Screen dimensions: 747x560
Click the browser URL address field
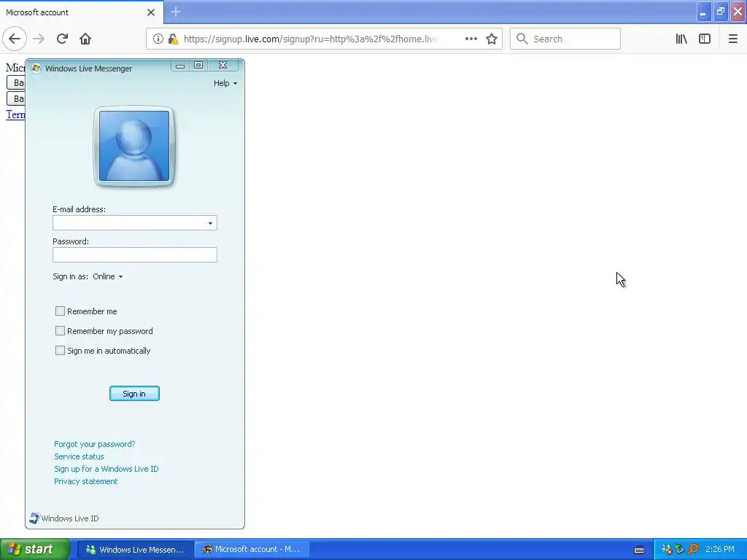[x=311, y=39]
